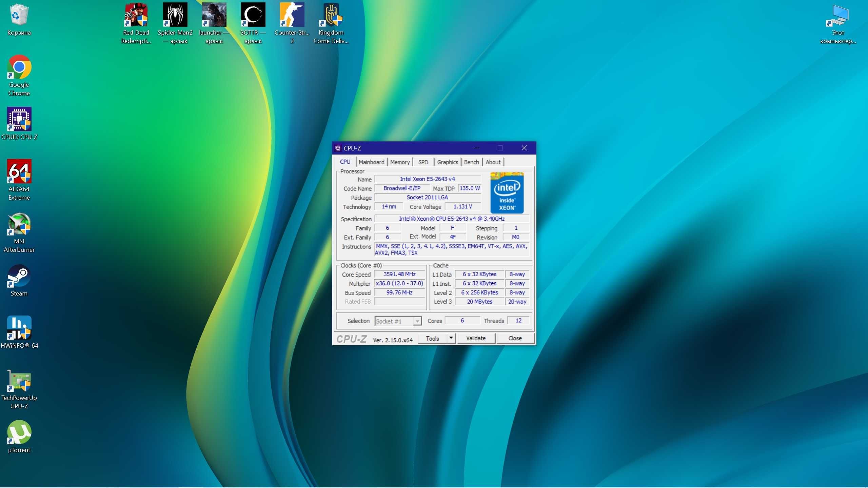Open the Memory tab
868x488 pixels.
click(400, 162)
